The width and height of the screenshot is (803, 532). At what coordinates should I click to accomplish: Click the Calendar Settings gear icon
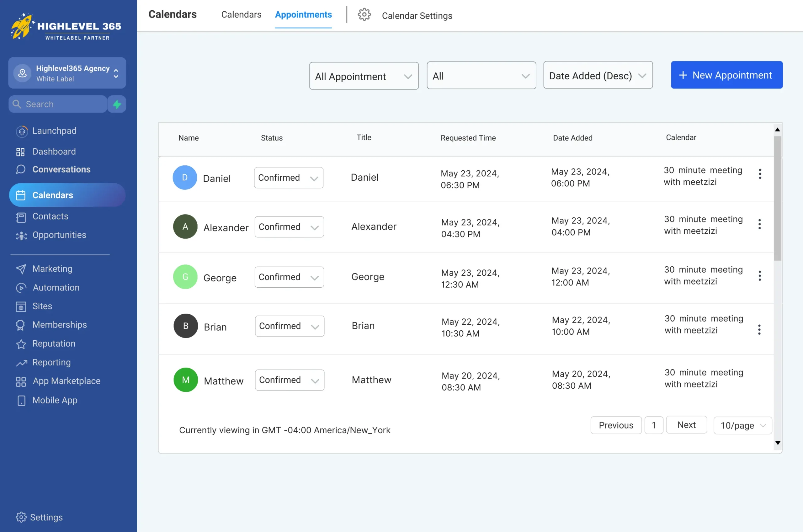coord(364,15)
